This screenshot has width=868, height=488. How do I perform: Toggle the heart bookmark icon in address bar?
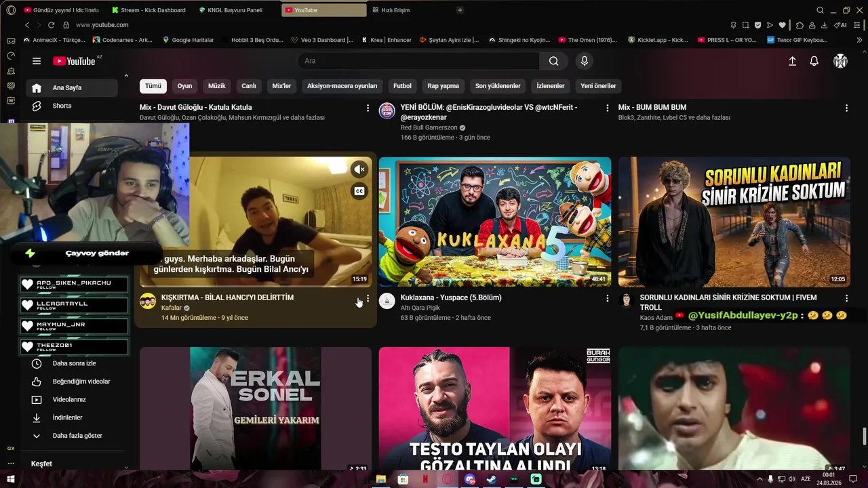[x=782, y=25]
